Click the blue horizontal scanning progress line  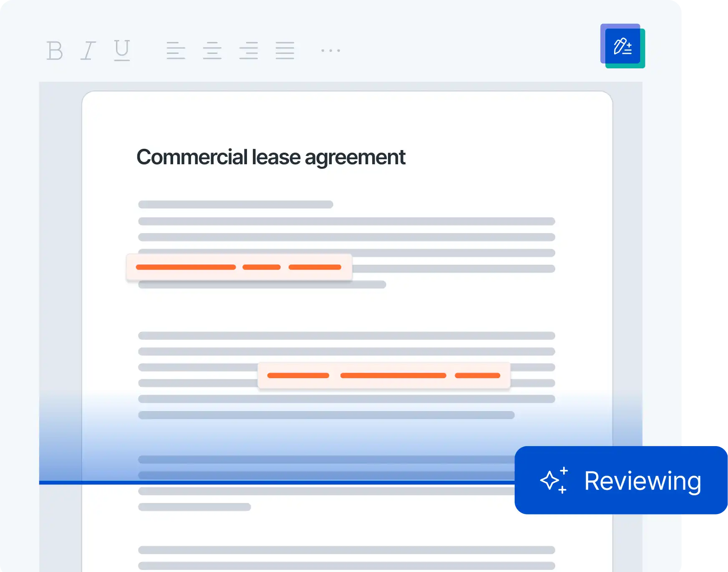[x=275, y=483]
